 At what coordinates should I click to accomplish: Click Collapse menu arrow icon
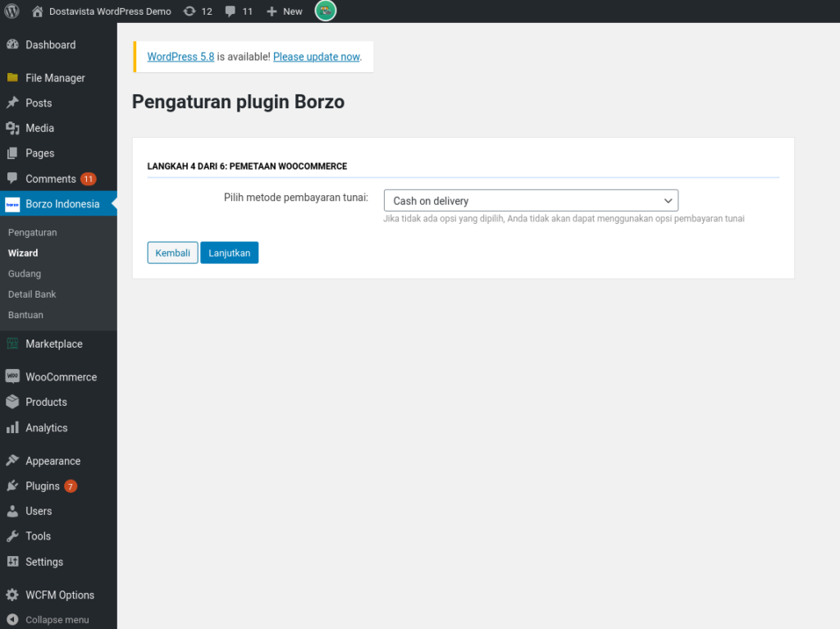coord(12,619)
